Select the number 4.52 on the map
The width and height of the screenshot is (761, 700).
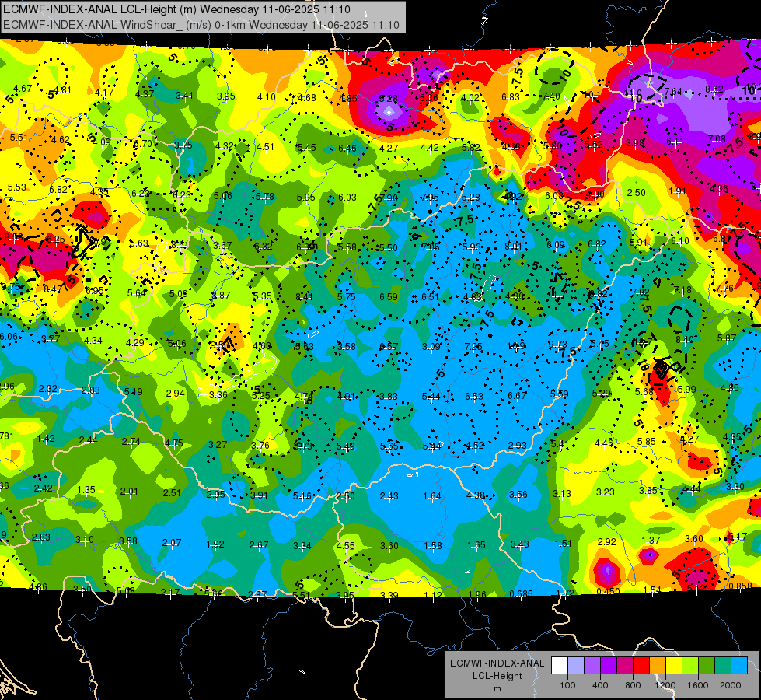point(474,446)
